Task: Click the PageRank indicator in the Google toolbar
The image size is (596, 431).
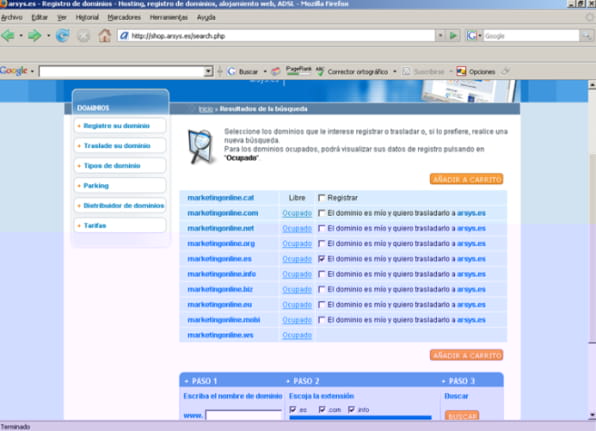Action: (298, 70)
